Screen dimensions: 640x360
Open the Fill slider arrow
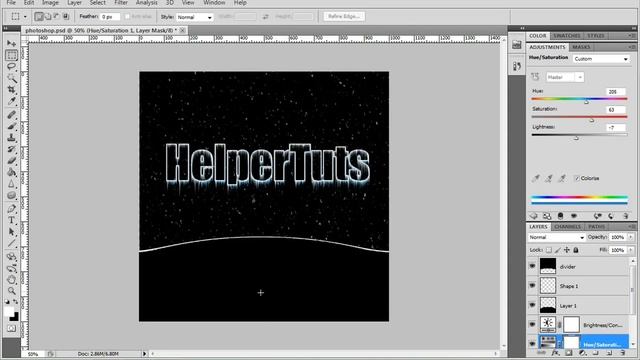tap(631, 250)
